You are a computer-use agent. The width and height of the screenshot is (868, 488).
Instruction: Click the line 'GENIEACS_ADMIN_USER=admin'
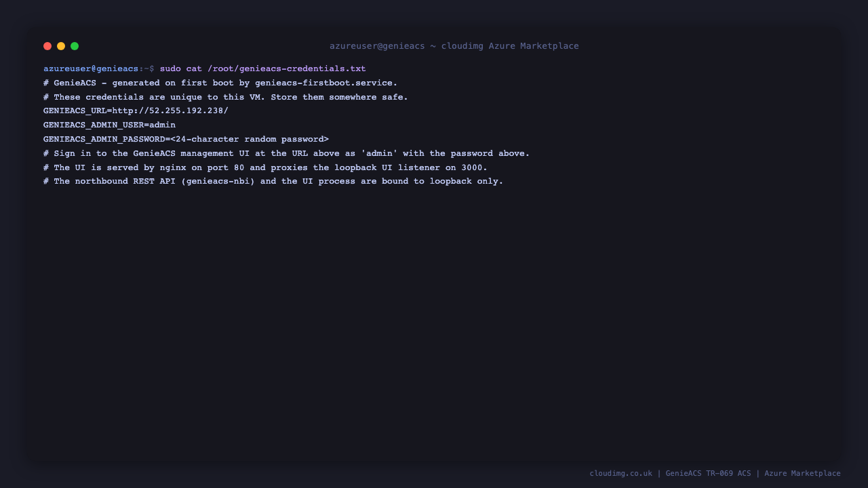click(x=109, y=125)
